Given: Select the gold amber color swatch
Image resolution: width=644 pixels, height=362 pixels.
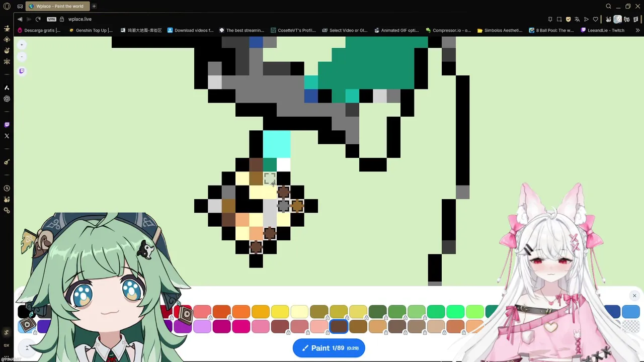Looking at the screenshot, I should tap(261, 312).
